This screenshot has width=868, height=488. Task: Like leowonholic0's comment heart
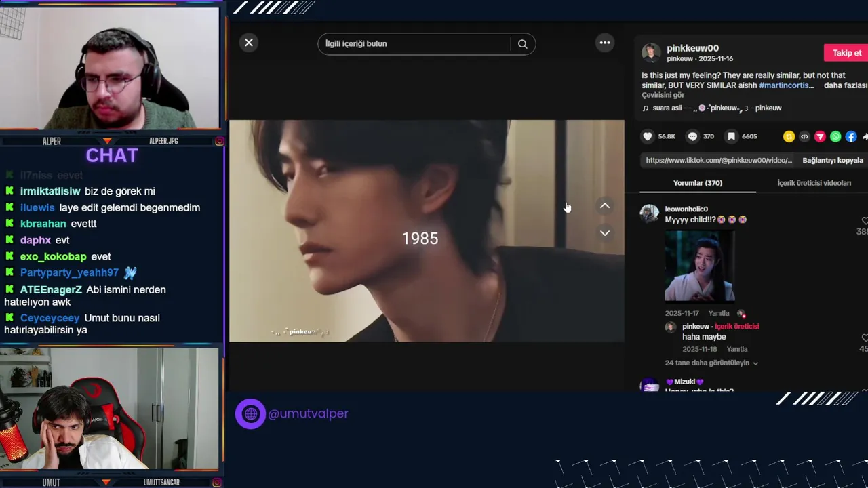865,221
